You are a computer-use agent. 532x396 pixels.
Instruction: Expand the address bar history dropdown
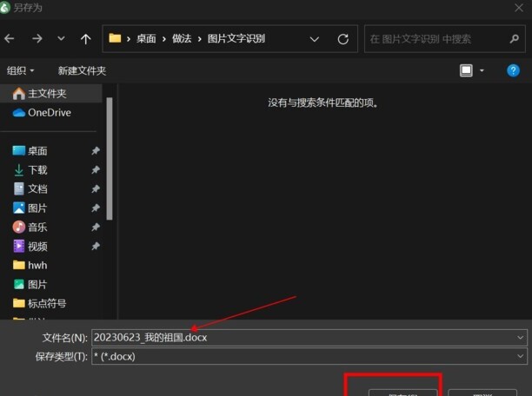(314, 39)
